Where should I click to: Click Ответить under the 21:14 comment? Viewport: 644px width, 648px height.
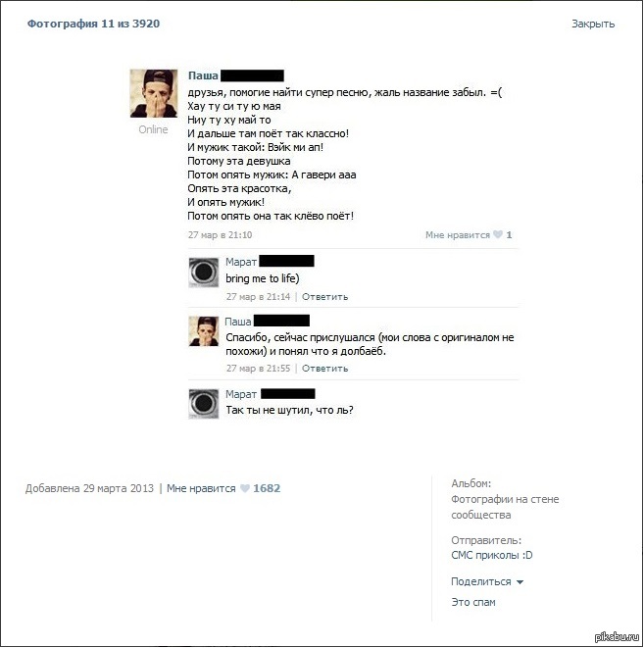tap(324, 297)
